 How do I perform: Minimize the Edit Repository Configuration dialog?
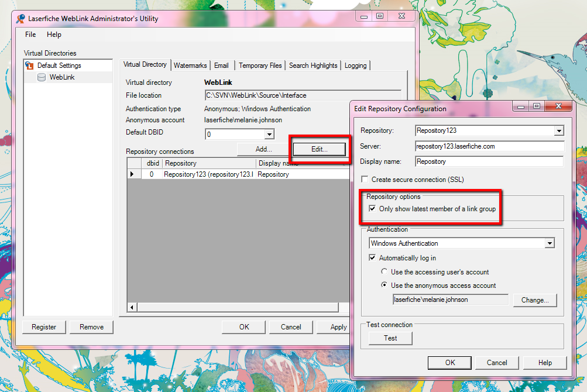pyautogui.click(x=520, y=106)
